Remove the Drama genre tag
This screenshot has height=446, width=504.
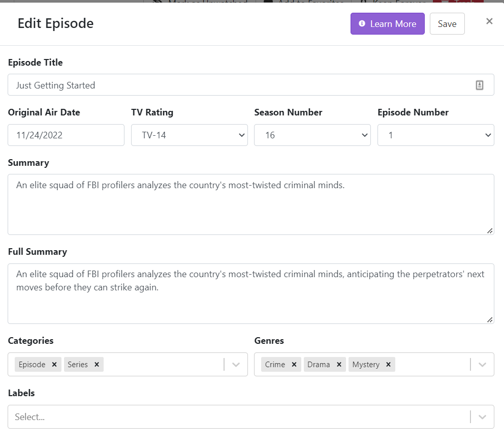(x=339, y=365)
